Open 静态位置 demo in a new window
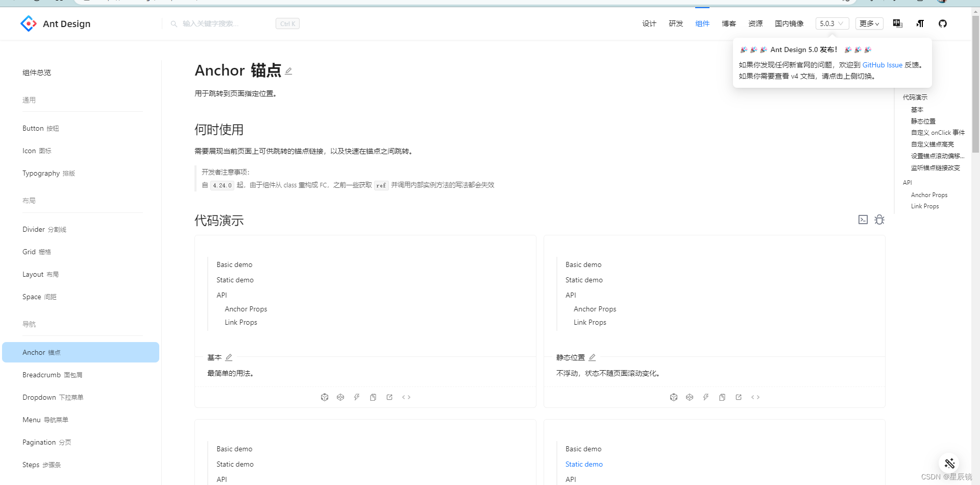The height and width of the screenshot is (485, 980). tap(739, 397)
